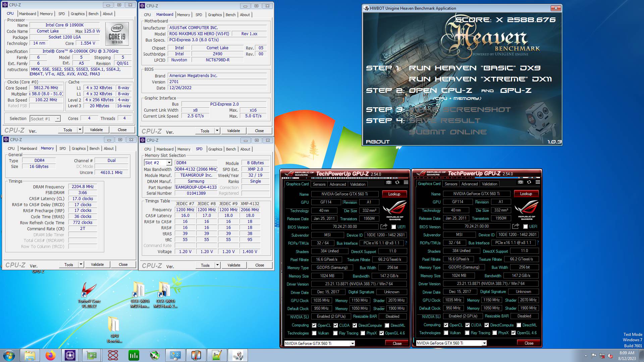Open Graphics tab in CPU-Z Mainboard window
This screenshot has height=362, width=644.
click(215, 15)
